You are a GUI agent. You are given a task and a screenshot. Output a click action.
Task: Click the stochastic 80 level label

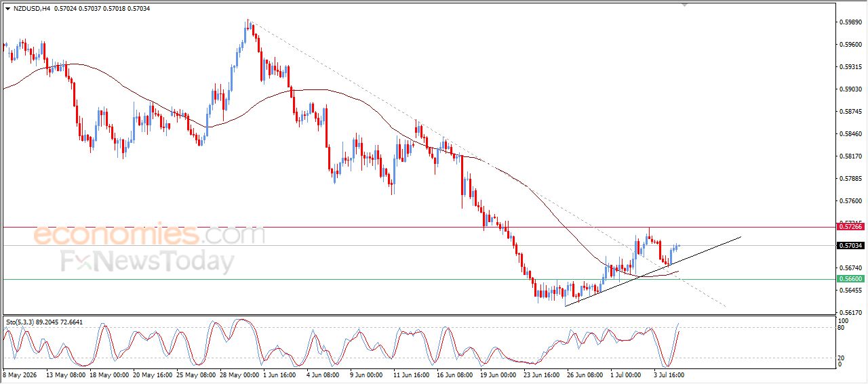pos(842,328)
